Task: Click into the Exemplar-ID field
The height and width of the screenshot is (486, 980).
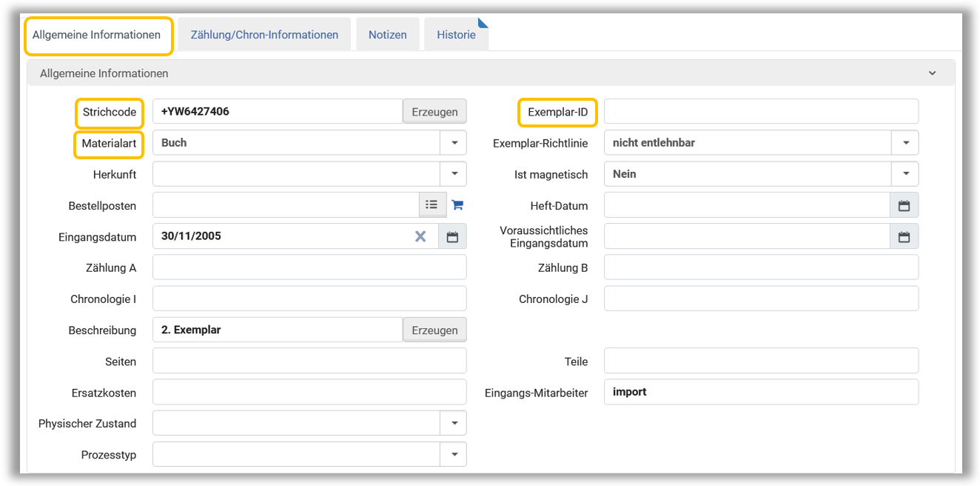Action: tap(761, 112)
